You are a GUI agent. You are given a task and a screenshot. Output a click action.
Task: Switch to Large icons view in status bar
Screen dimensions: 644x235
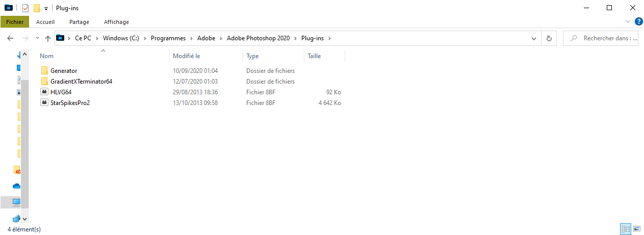636,229
